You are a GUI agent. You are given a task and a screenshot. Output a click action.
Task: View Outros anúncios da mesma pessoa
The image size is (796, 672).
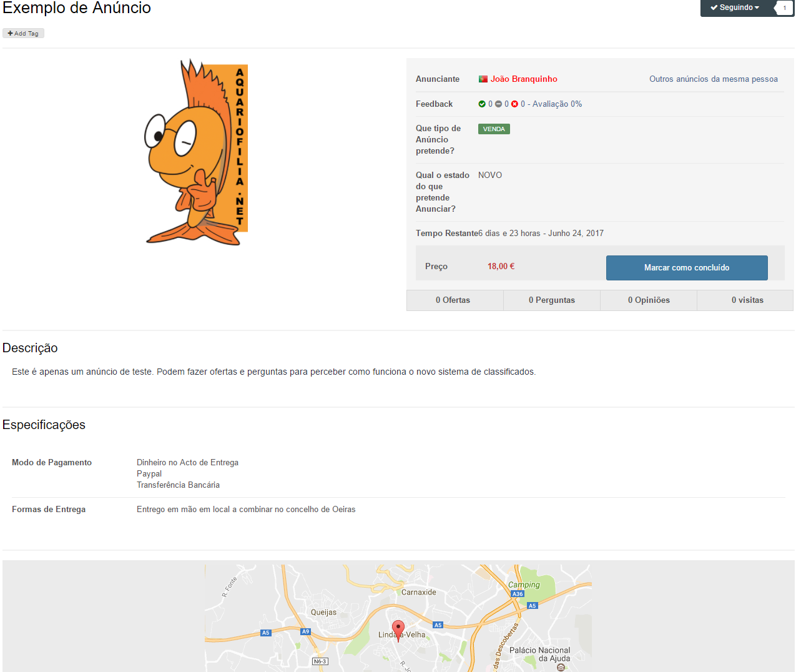pos(713,79)
